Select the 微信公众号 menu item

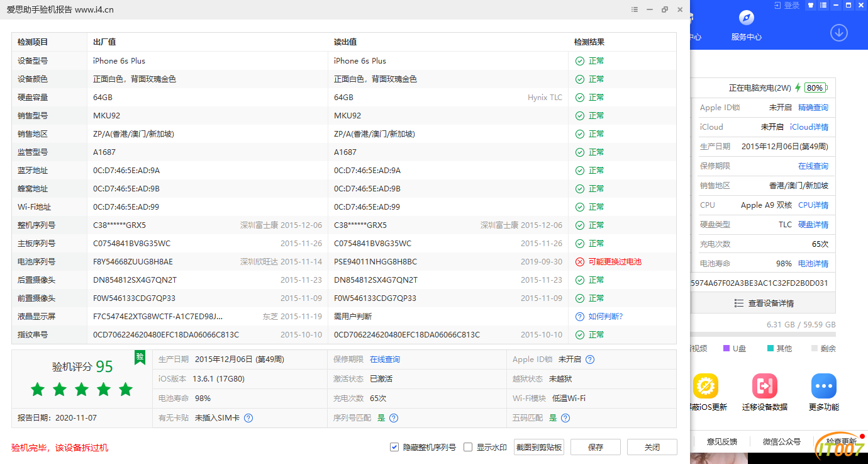pyautogui.click(x=781, y=441)
